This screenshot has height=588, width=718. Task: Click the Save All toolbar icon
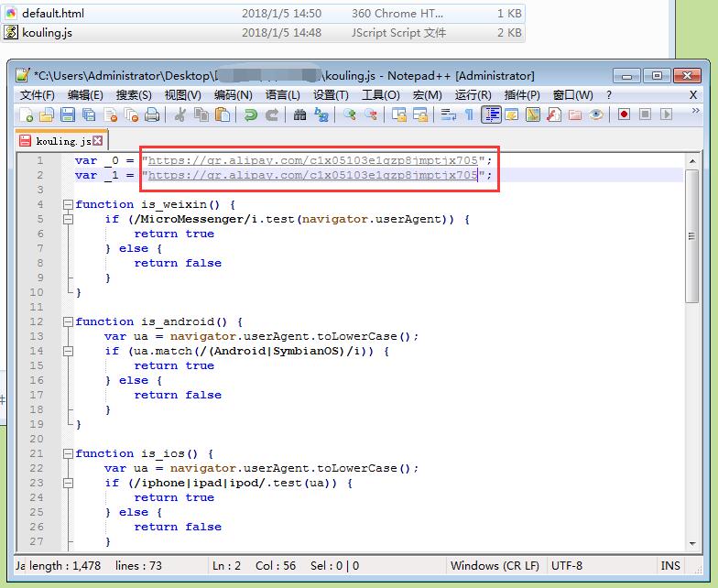[x=89, y=114]
